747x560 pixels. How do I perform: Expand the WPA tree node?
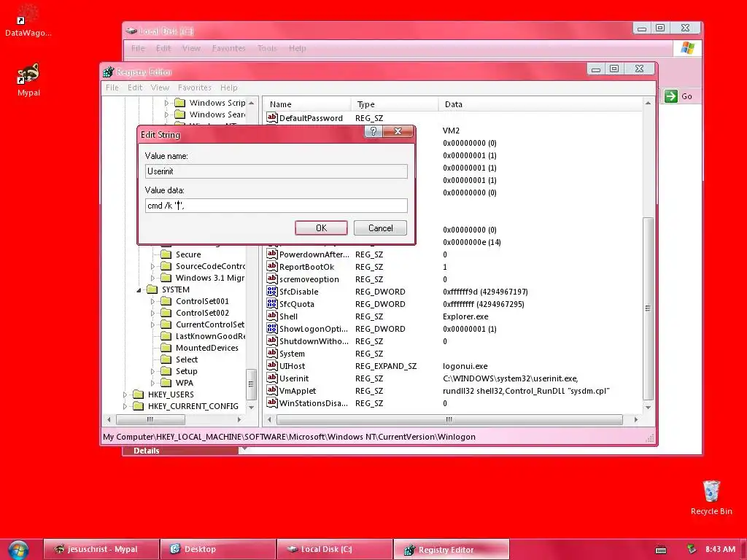point(152,383)
